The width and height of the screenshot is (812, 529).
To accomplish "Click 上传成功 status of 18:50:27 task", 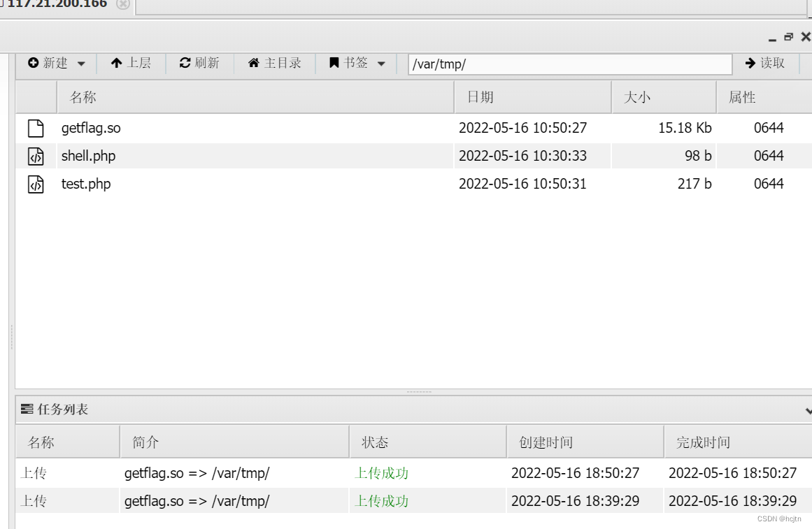I will coord(382,473).
